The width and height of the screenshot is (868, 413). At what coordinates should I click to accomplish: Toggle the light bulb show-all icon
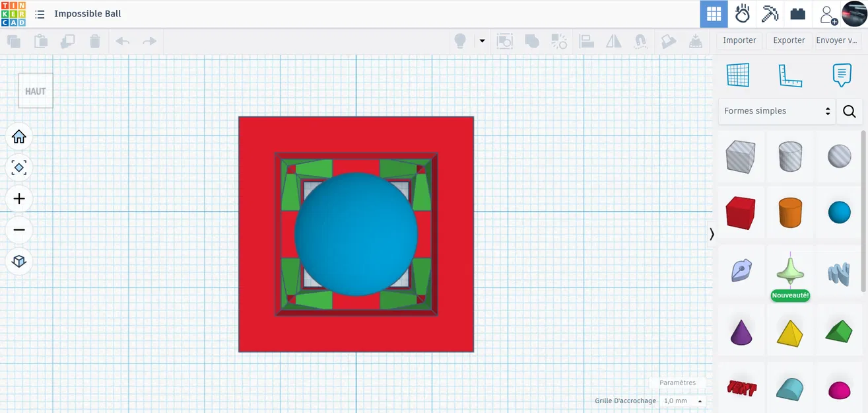click(459, 41)
